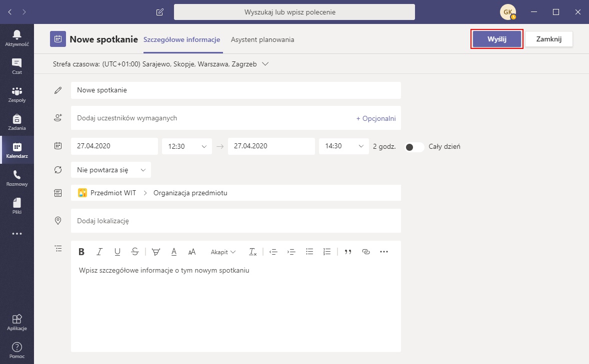
Task: Apply bold formatting
Action: 81,252
